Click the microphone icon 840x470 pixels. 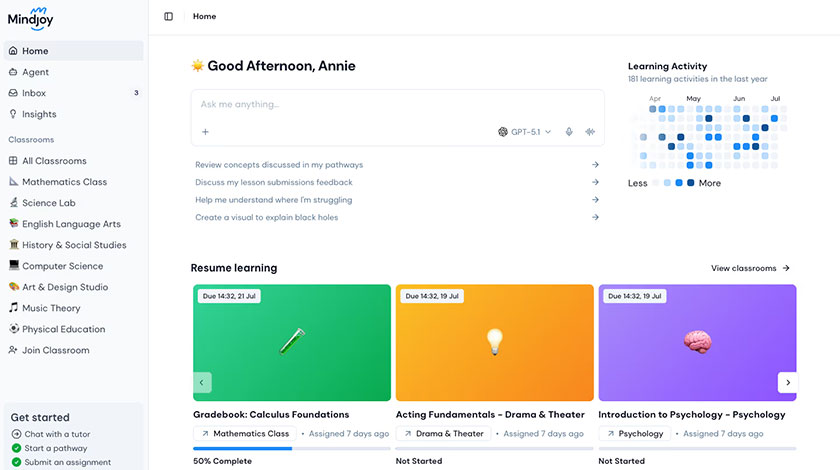click(x=569, y=132)
